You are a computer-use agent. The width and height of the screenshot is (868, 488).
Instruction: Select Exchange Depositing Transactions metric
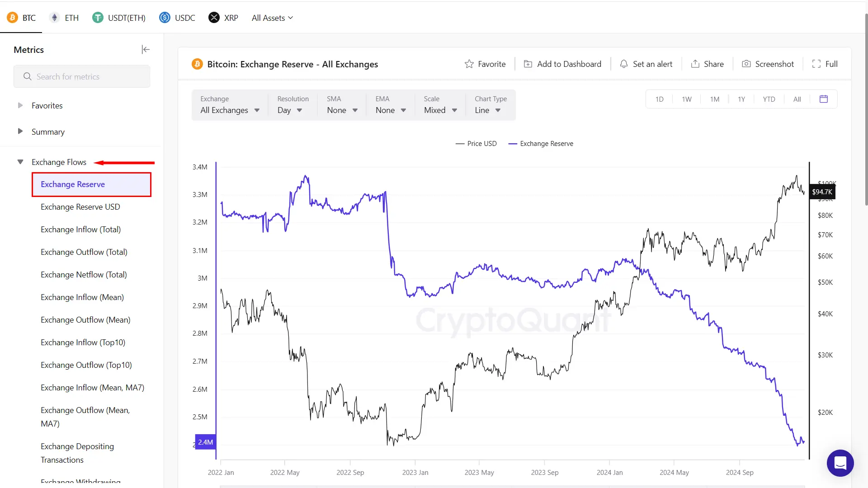tap(77, 453)
